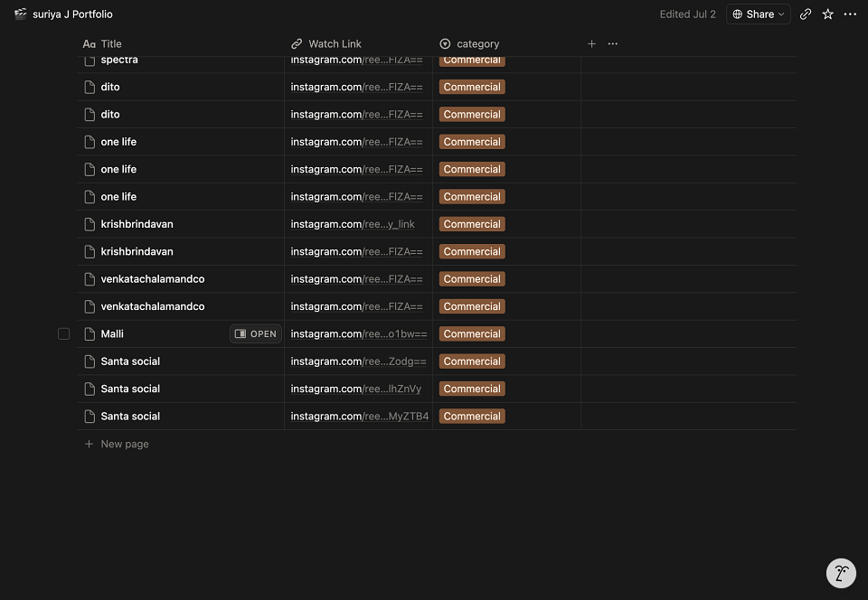Click the page icon of the first dito row
This screenshot has width=868, height=600.
pos(90,87)
